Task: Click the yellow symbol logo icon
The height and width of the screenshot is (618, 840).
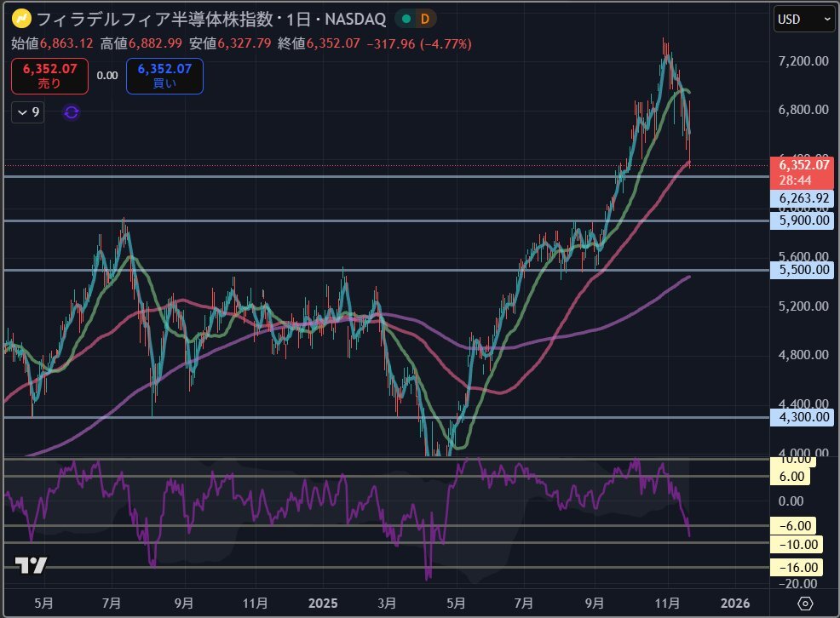Action: click(x=22, y=20)
